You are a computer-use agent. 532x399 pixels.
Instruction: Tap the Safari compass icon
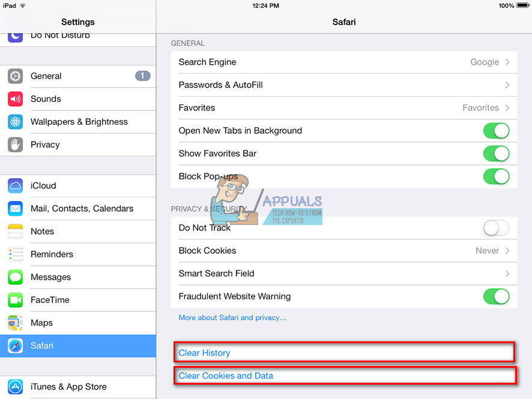tap(15, 346)
